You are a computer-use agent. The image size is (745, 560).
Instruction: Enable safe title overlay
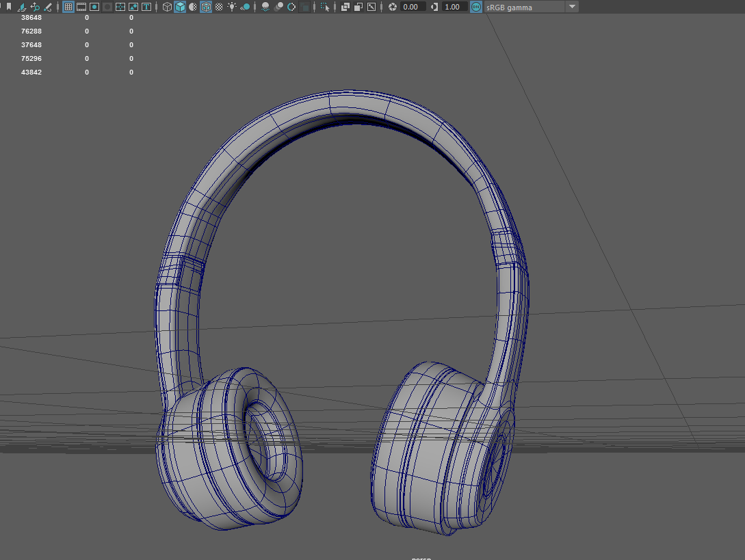pos(146,7)
